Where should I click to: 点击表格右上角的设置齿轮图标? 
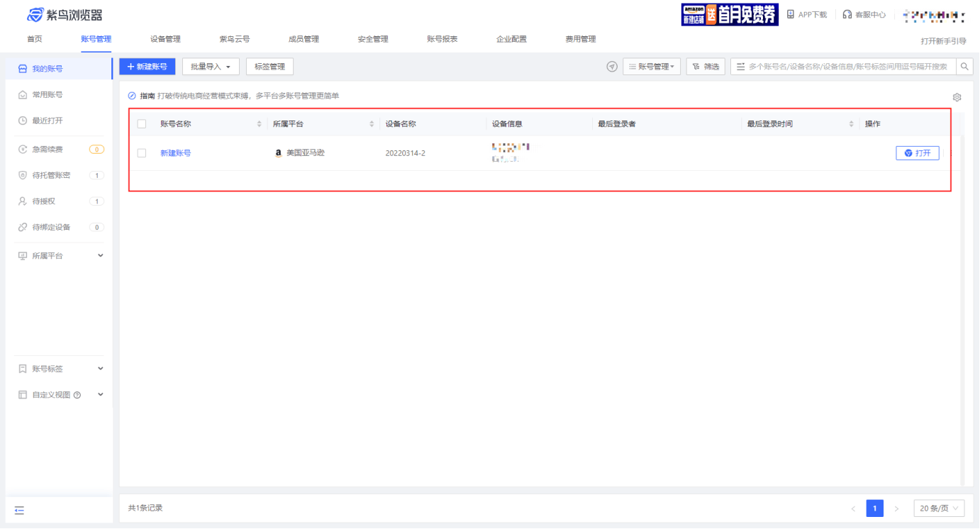coord(957,97)
